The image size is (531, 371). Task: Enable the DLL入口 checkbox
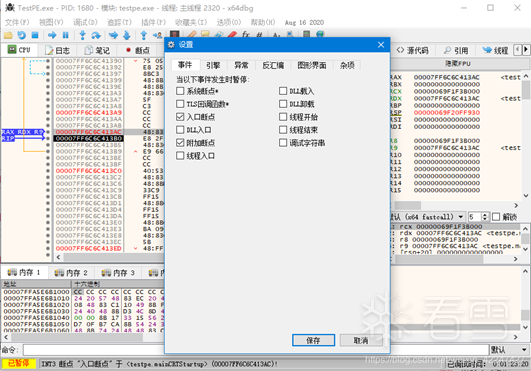[180, 130]
